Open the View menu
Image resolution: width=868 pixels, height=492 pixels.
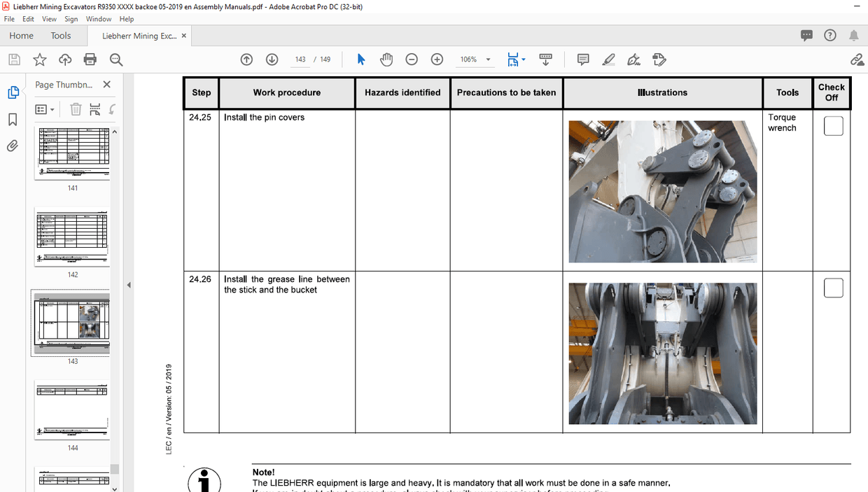[49, 19]
